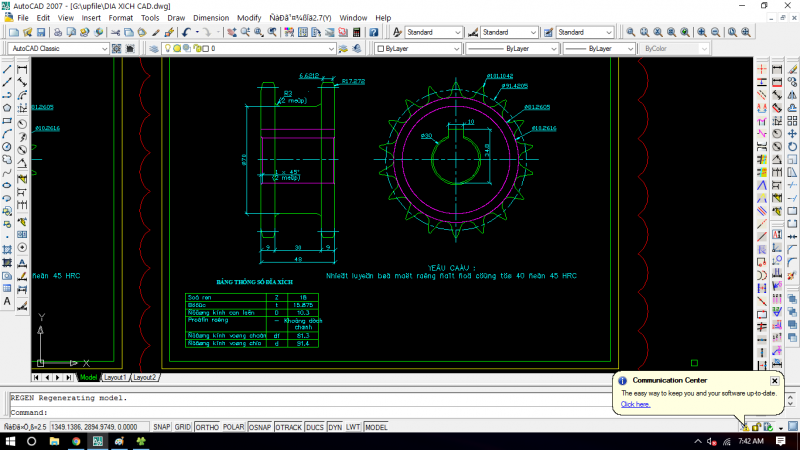800x450 pixels.
Task: Close the Communication Center balloon
Action: pyautogui.click(x=774, y=380)
